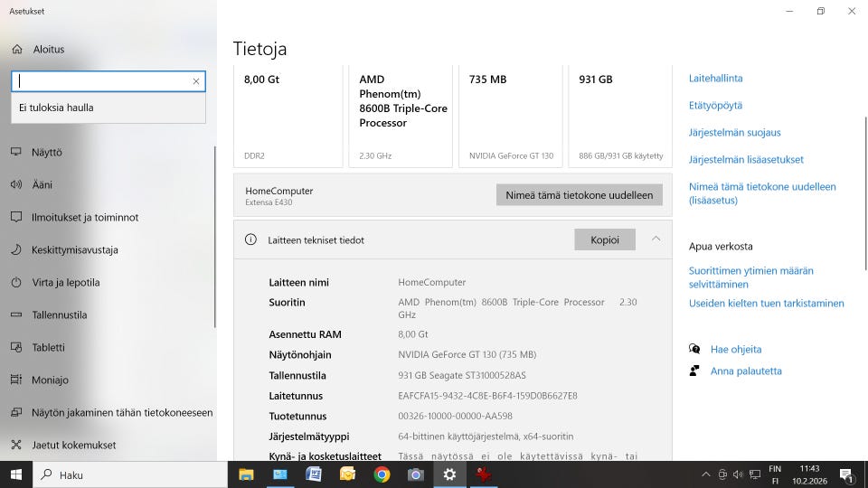The width and height of the screenshot is (868, 488).
Task: Click the system tray volume icon
Action: point(738,474)
